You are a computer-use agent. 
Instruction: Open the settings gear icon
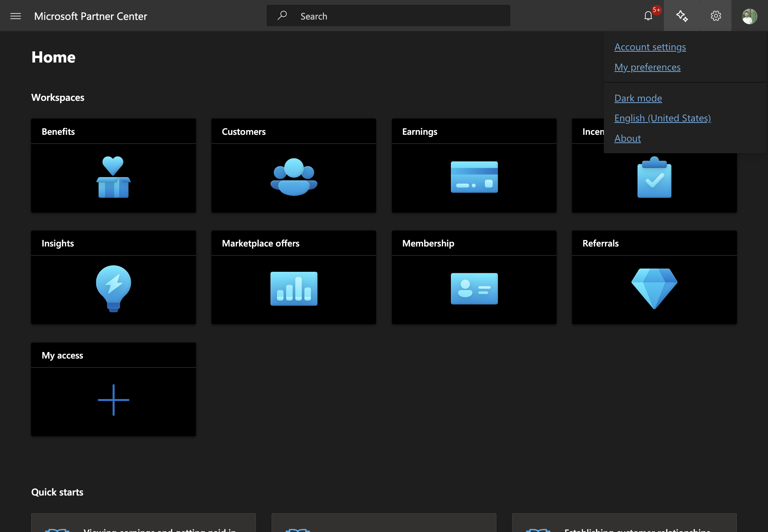716,16
